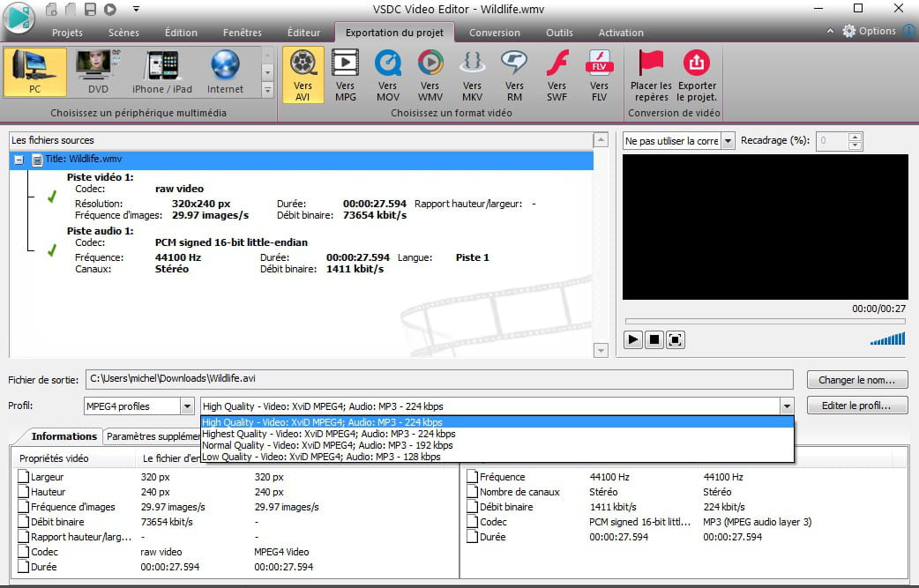The width and height of the screenshot is (919, 588).
Task: Click the circular play icon in title bar
Action: click(x=110, y=10)
